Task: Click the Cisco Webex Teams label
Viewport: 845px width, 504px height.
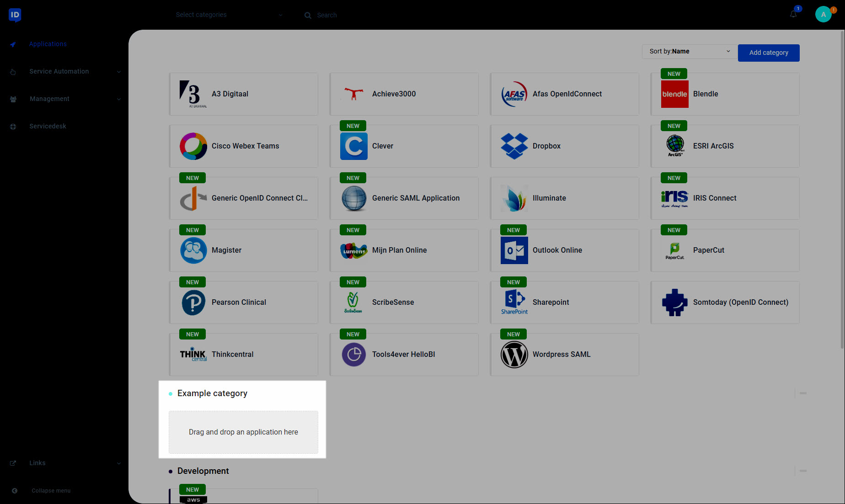Action: click(245, 146)
